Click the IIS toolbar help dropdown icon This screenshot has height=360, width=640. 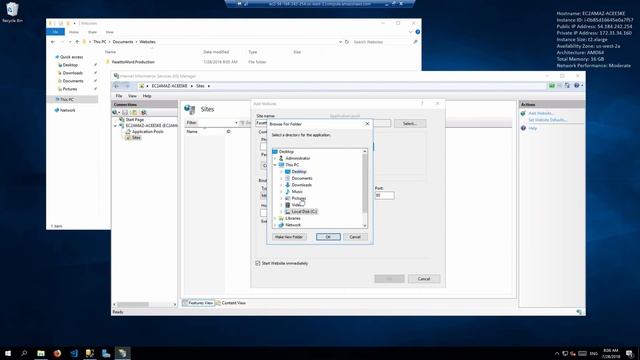click(578, 85)
